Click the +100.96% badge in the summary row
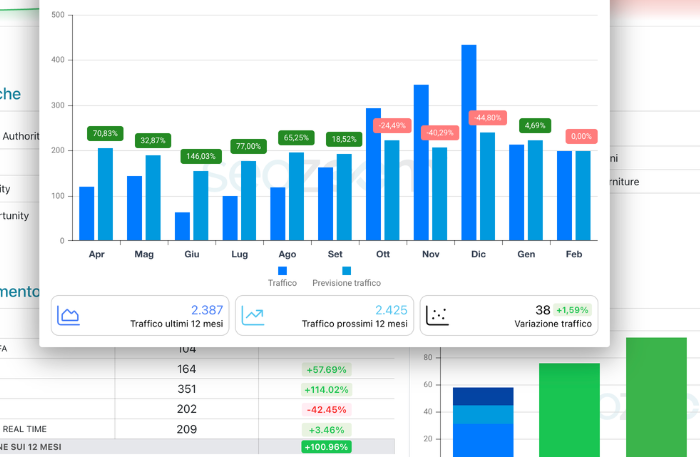Viewport: 700px width, 457px height. [326, 447]
